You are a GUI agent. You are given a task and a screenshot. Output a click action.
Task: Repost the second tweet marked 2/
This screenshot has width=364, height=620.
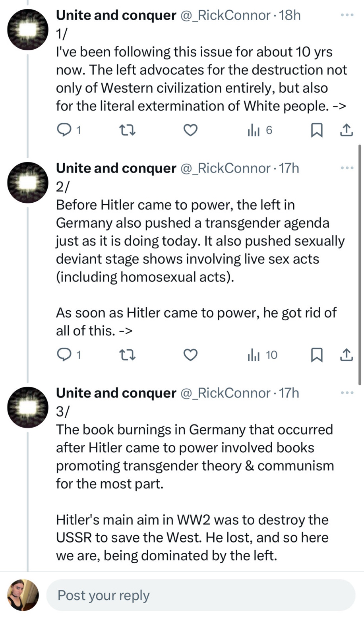coord(128,355)
